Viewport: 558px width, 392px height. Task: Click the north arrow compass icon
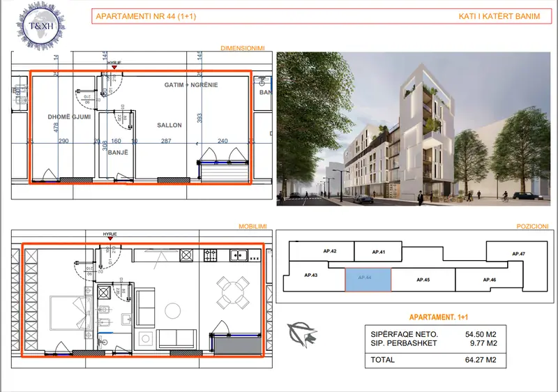coord(302,334)
